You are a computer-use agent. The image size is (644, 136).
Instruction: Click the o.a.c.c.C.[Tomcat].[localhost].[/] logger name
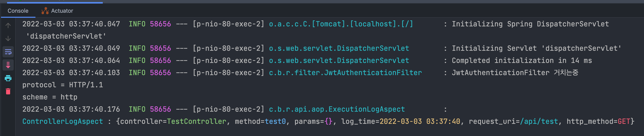(x=341, y=24)
